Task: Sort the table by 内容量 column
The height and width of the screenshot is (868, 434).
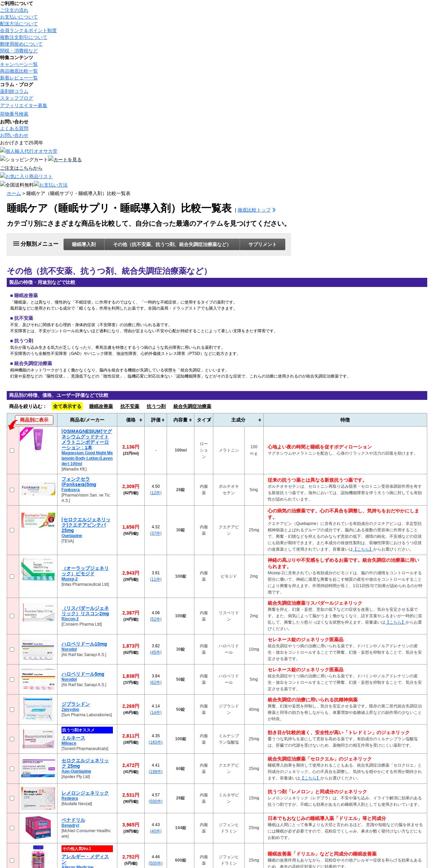Action: tap(180, 420)
